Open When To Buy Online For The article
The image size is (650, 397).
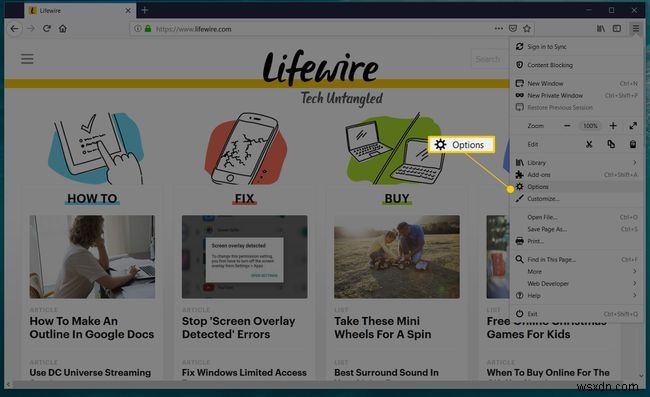pyautogui.click(x=548, y=372)
